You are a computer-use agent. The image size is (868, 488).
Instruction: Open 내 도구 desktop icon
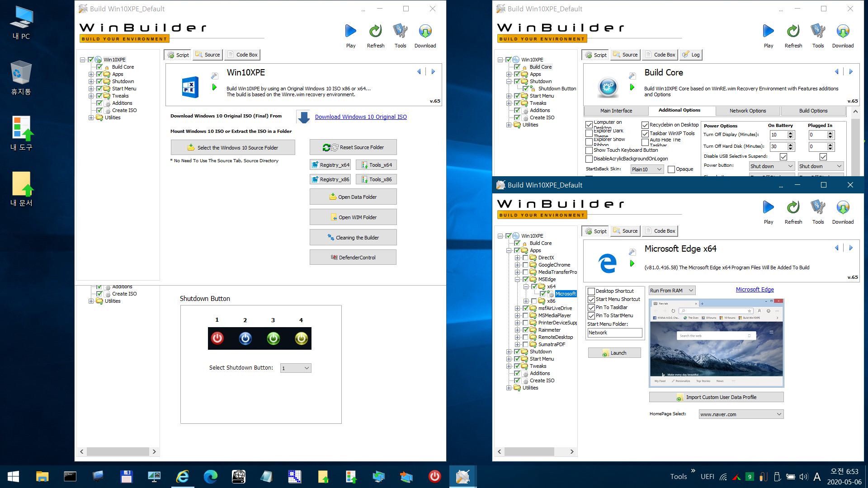[x=21, y=133]
